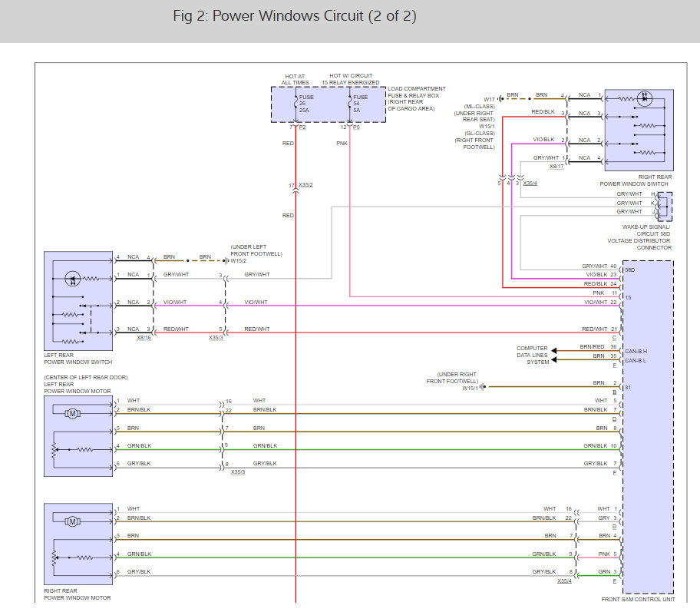This screenshot has width=700, height=612.
Task: Click the right rear window motor M symbol
Action: (73, 521)
